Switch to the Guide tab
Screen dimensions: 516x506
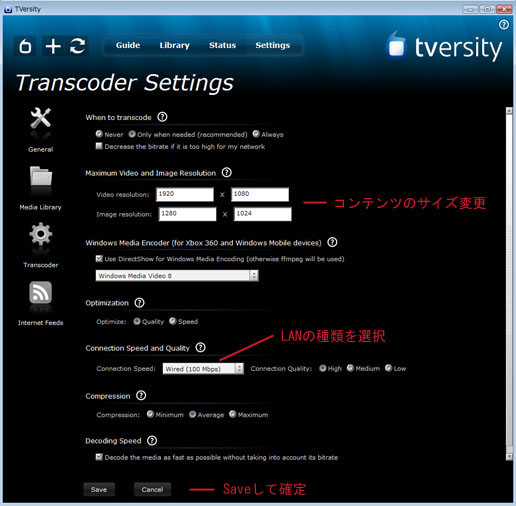[128, 45]
